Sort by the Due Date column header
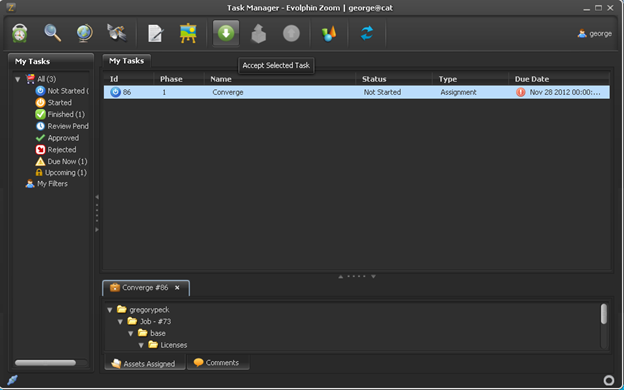The width and height of the screenshot is (624, 390). tap(559, 79)
